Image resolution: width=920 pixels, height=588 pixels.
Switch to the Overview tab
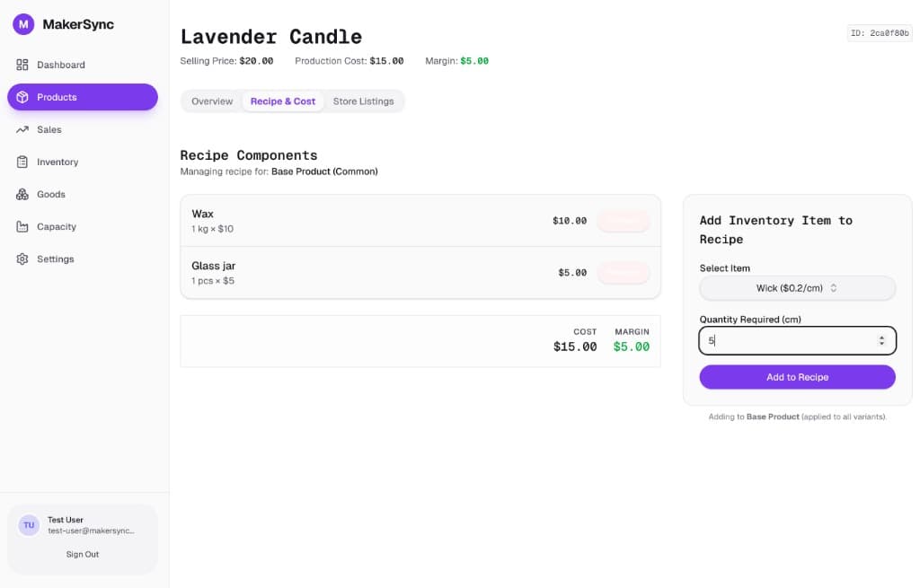pos(212,101)
